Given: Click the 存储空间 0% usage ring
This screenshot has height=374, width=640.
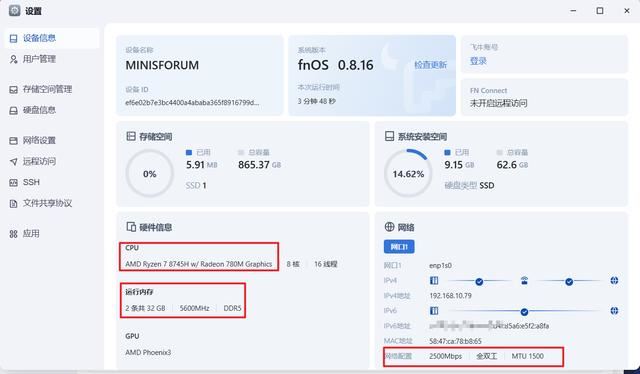Looking at the screenshot, I should (149, 174).
